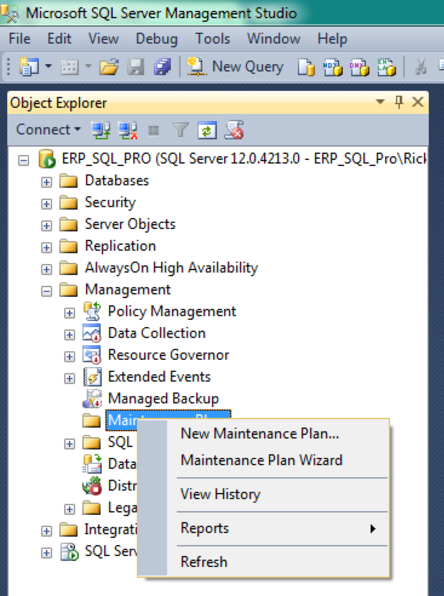Click the Refresh icon in Object Explorer toolbar
The height and width of the screenshot is (596, 444).
coord(207,130)
